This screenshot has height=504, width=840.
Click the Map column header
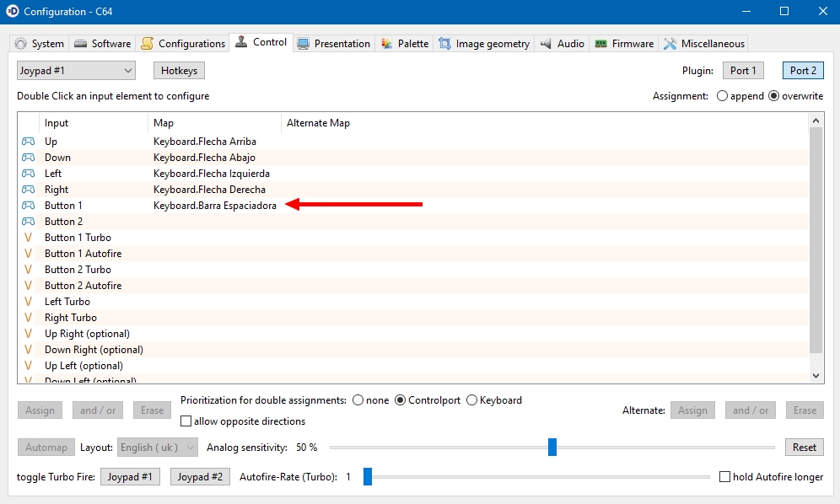pyautogui.click(x=214, y=123)
